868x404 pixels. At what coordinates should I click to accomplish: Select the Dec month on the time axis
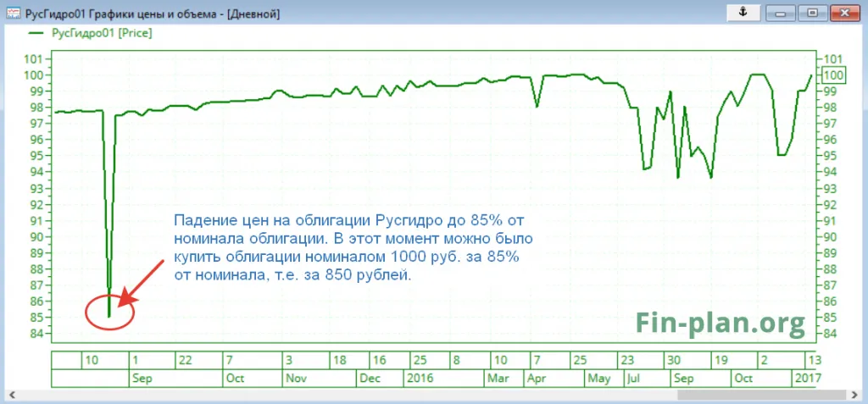371,376
